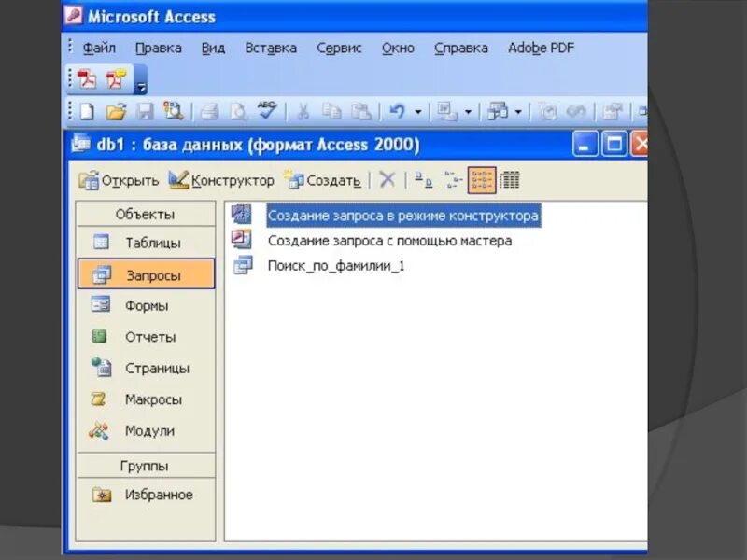Image resolution: width=747 pixels, height=560 pixels.
Task: Select the query Поиск_по_фамилии_1
Action: coord(336,266)
